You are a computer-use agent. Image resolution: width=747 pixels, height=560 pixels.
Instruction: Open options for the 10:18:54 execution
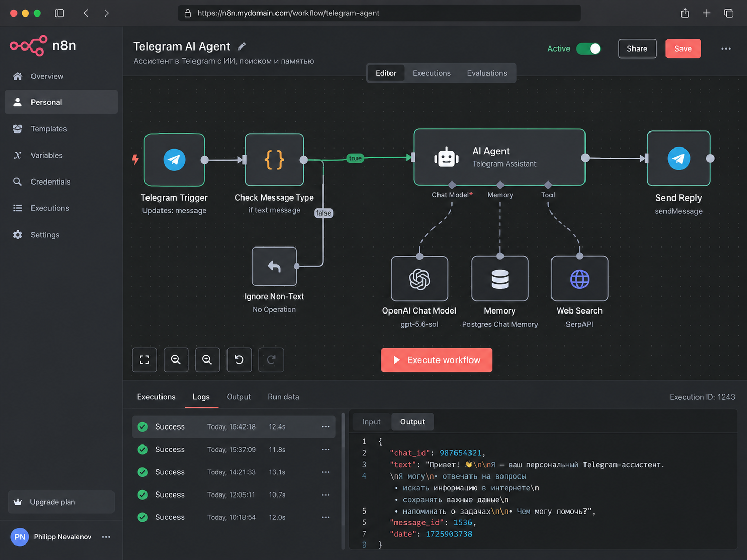coord(326,517)
